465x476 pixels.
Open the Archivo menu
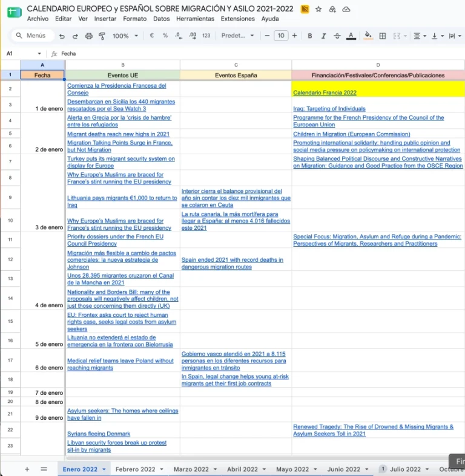tap(38, 19)
